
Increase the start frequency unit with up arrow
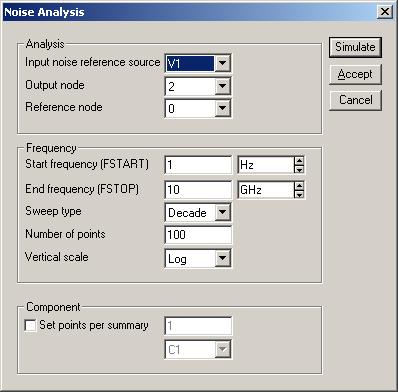click(299, 161)
